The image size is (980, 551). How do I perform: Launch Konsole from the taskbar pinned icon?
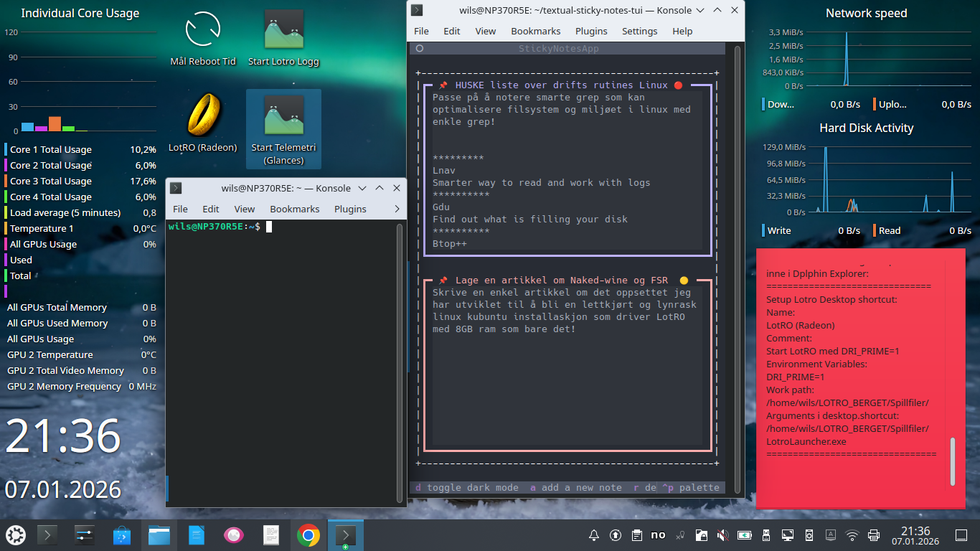coord(48,535)
